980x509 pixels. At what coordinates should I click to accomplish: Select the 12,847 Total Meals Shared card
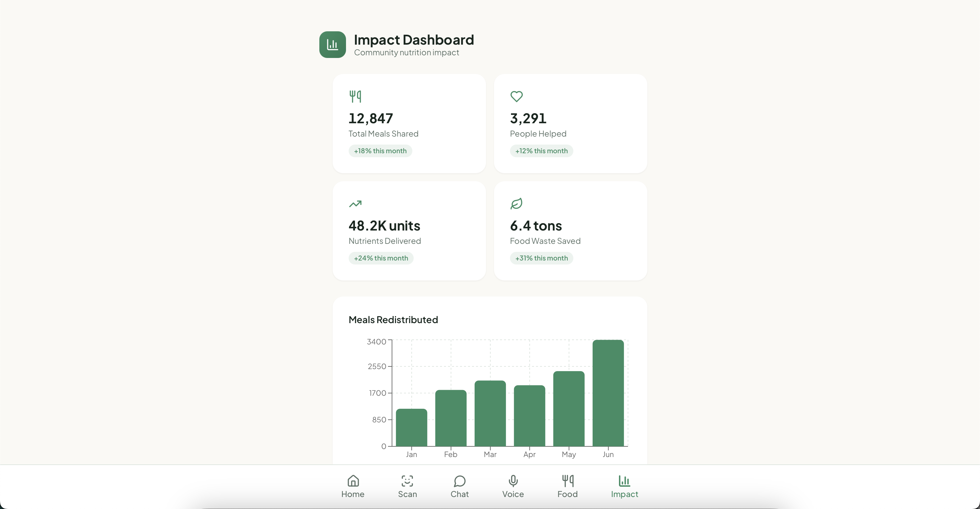(409, 124)
